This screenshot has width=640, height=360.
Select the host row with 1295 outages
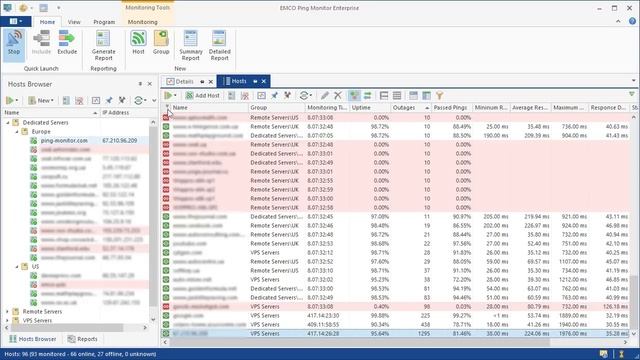pyautogui.click(x=396, y=333)
